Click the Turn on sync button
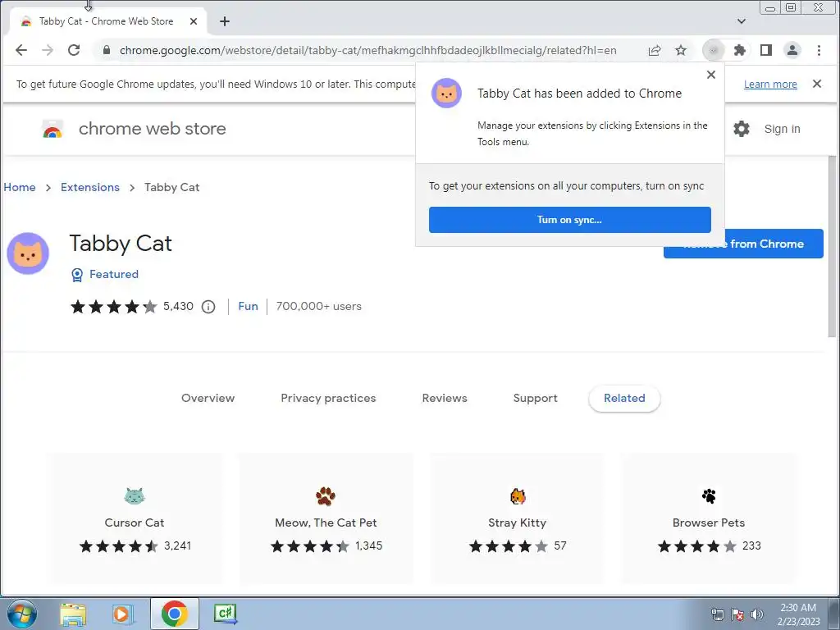The image size is (840, 630). coord(570,220)
